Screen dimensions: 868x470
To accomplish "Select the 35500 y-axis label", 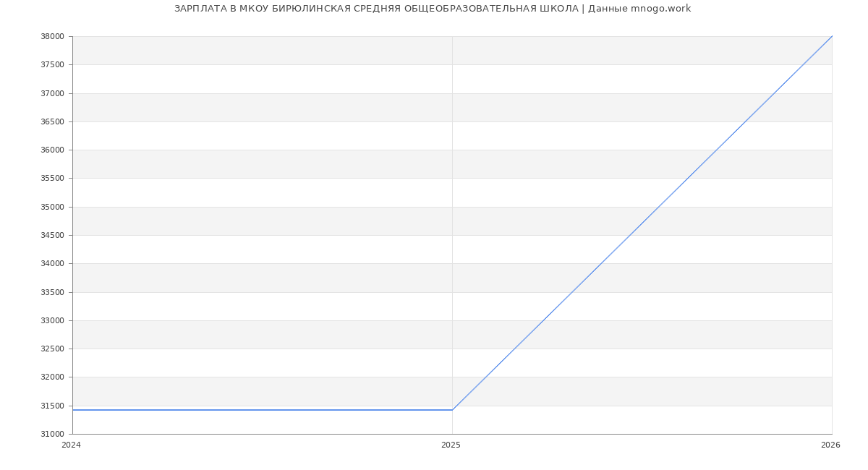I will pos(52,179).
